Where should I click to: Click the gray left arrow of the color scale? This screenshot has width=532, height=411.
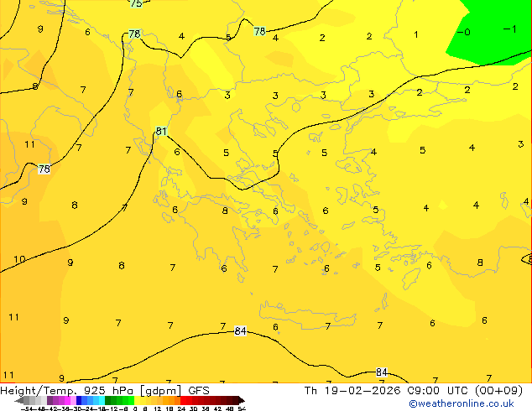tap(19, 401)
